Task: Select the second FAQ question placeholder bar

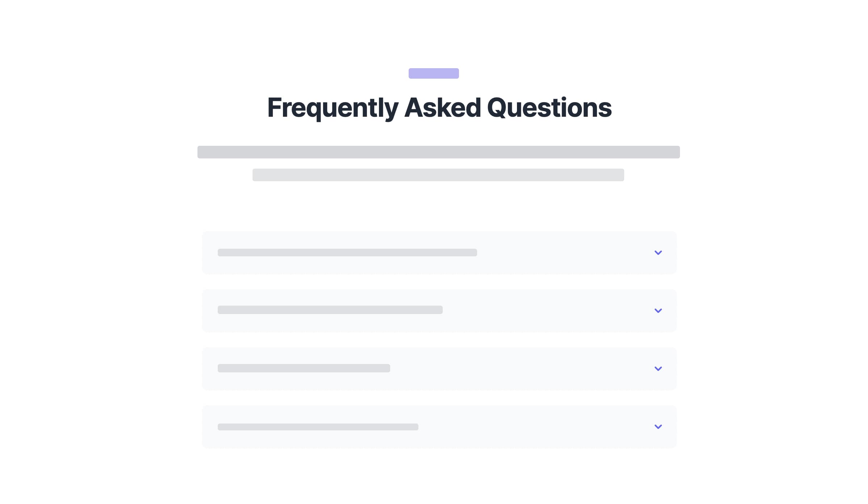Action: 330,310
